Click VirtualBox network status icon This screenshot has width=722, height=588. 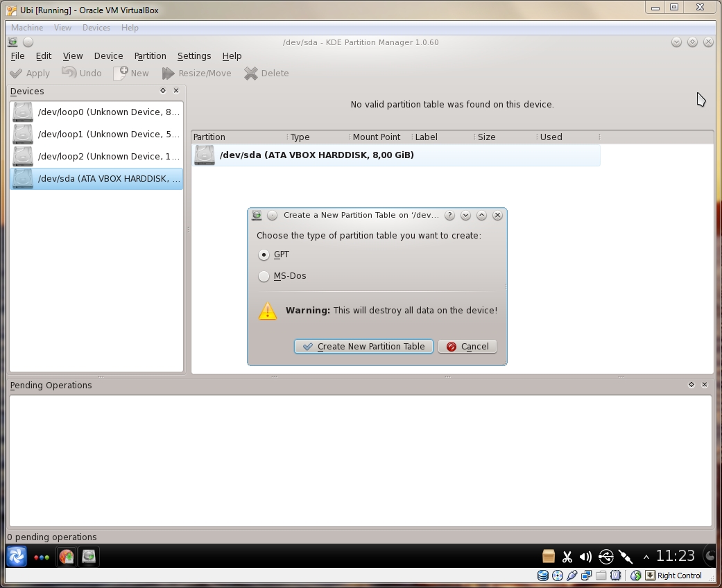pyautogui.click(x=587, y=576)
